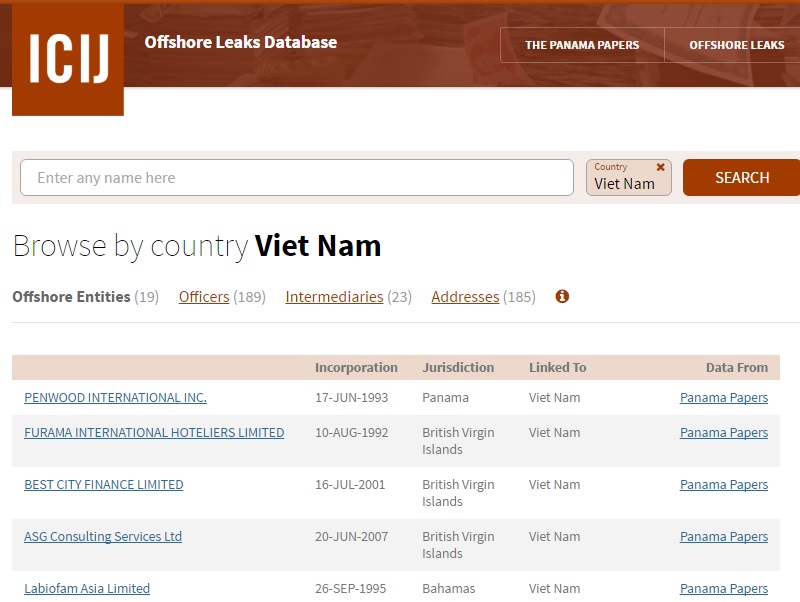Open the info icon beside Addresses
The image size is (800, 602).
pos(562,296)
